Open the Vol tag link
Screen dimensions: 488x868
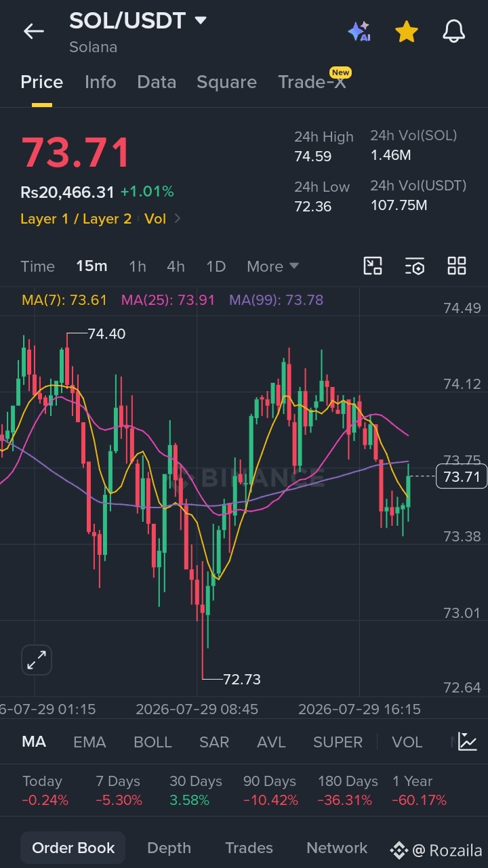click(x=155, y=219)
